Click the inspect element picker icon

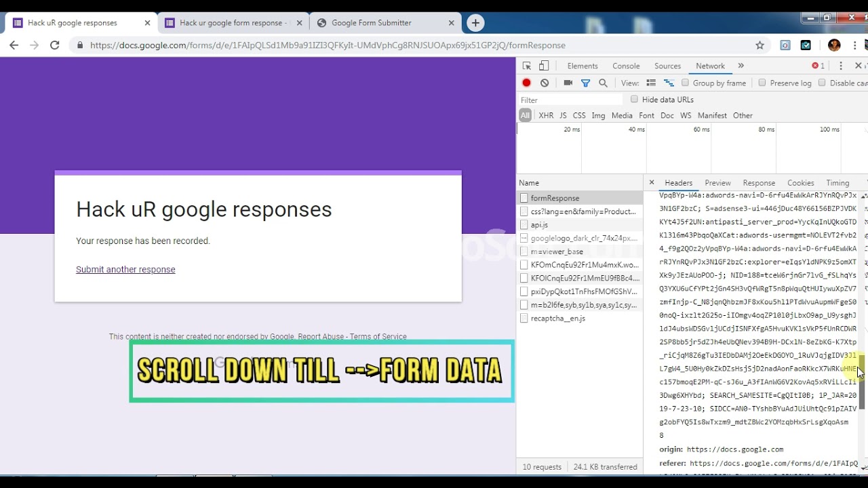point(527,66)
